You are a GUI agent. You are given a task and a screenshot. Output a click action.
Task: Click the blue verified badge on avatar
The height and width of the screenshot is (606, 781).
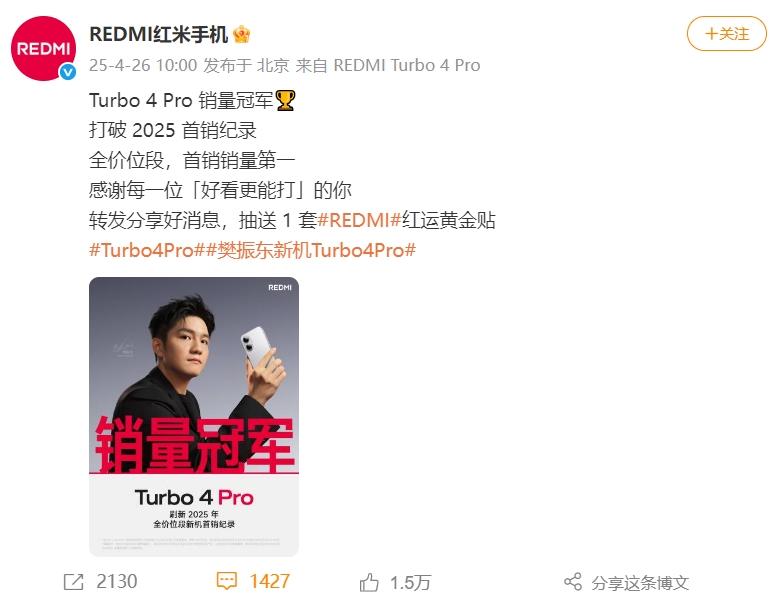click(68, 72)
